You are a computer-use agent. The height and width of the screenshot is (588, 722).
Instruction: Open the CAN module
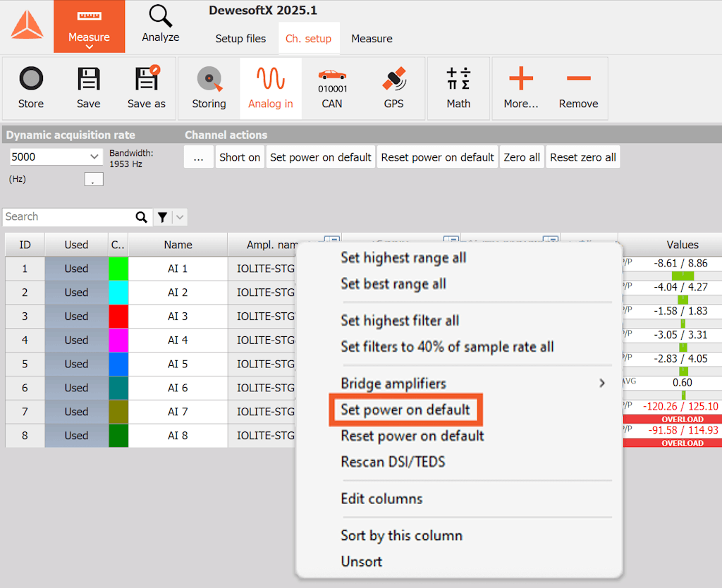(332, 88)
